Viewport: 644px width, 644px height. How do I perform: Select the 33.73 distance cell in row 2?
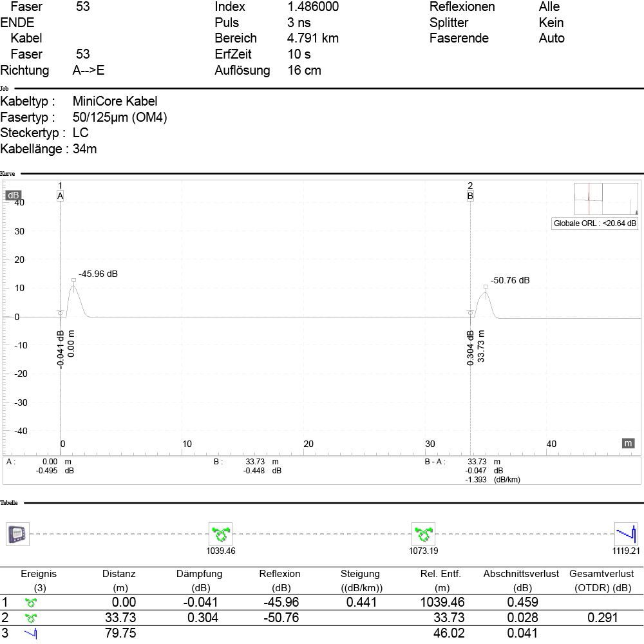pos(120,618)
